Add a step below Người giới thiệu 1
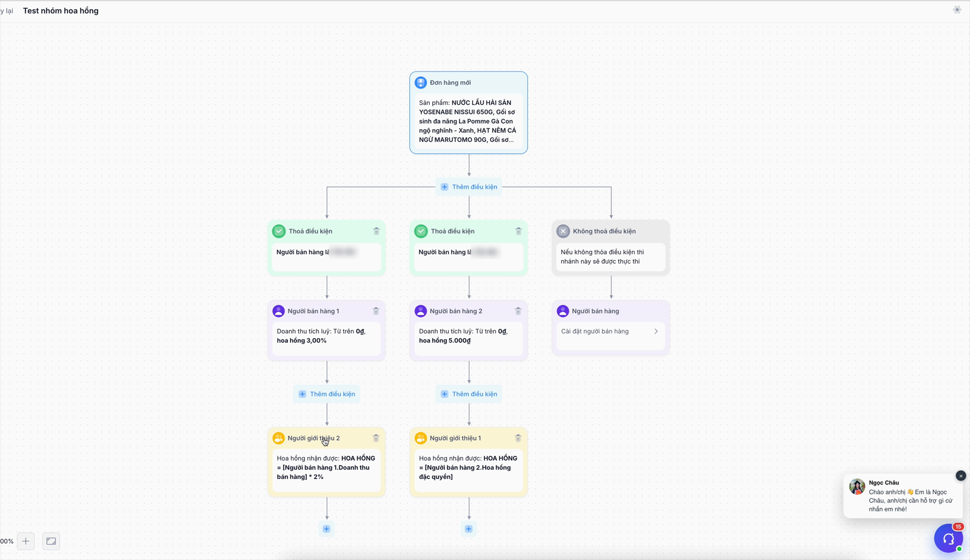 [469, 529]
